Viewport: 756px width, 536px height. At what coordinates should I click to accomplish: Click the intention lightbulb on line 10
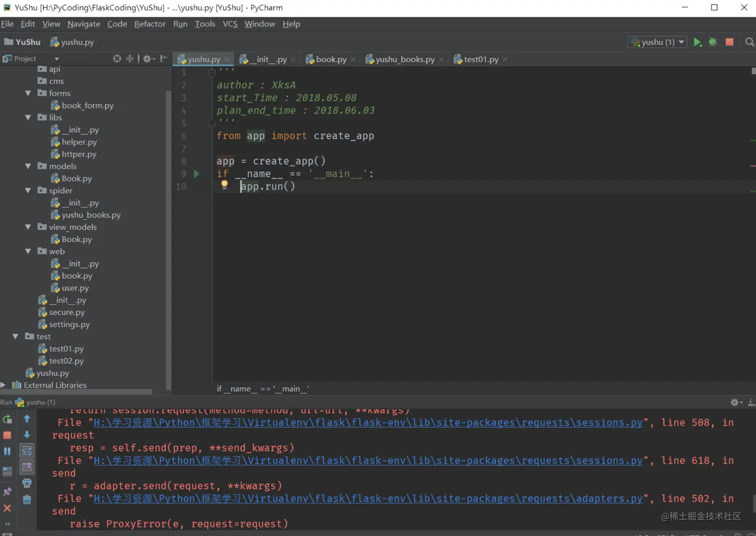(x=224, y=185)
